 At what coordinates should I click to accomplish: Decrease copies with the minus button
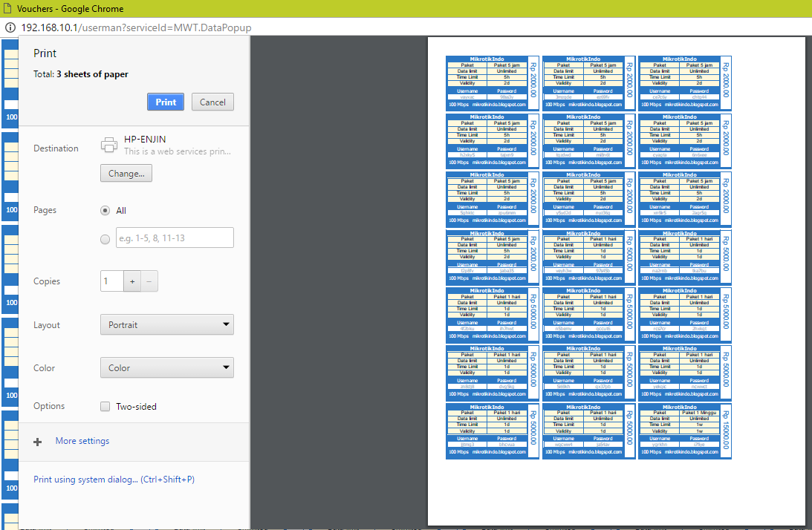(x=149, y=281)
